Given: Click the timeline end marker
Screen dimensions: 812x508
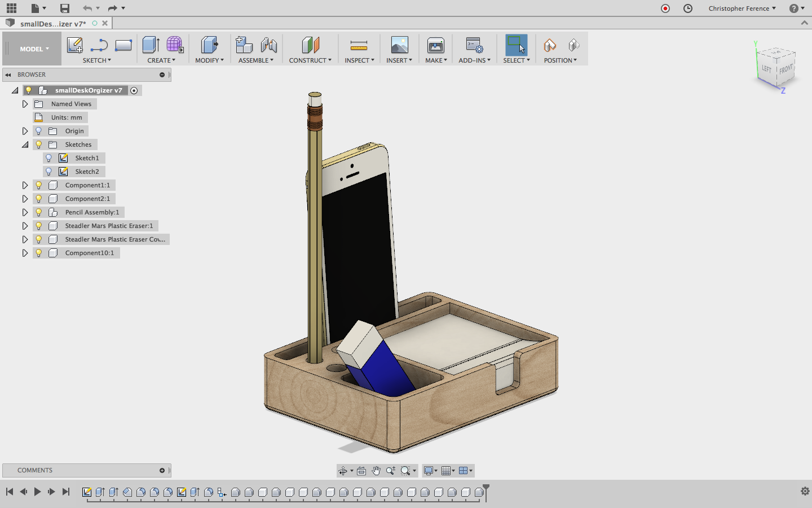Looking at the screenshot, I should point(486,492).
